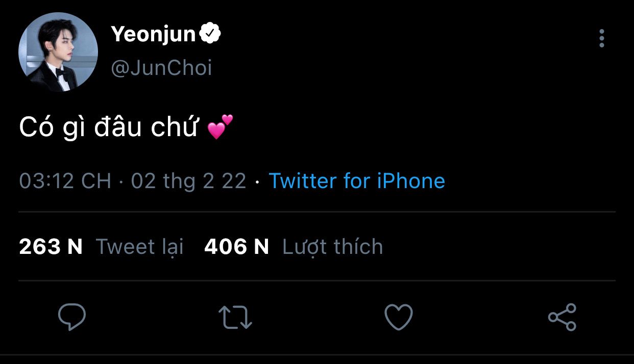Click the divider line above action icons
The width and height of the screenshot is (634, 364).
click(317, 280)
